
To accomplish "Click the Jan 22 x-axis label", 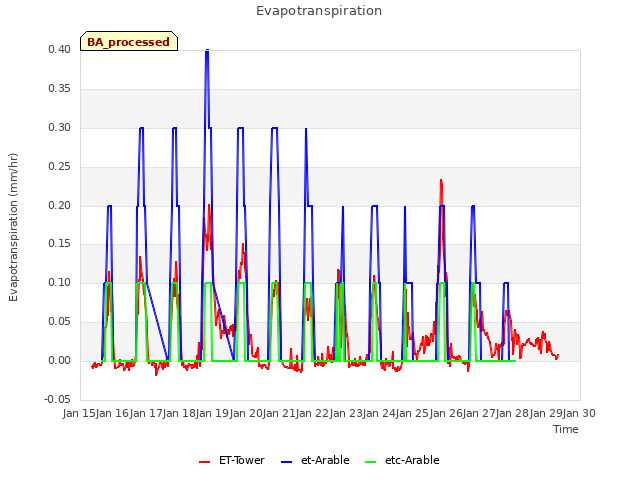I will pos(313,413).
